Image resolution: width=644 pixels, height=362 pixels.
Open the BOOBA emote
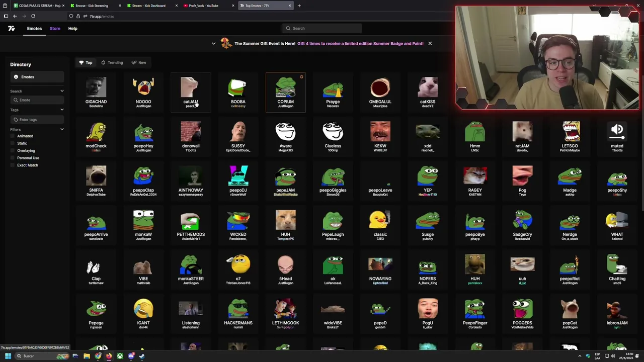pyautogui.click(x=238, y=93)
